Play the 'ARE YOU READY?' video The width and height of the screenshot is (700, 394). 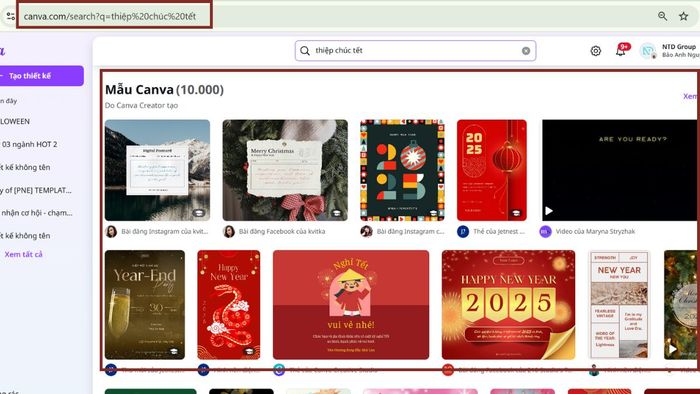tap(549, 211)
